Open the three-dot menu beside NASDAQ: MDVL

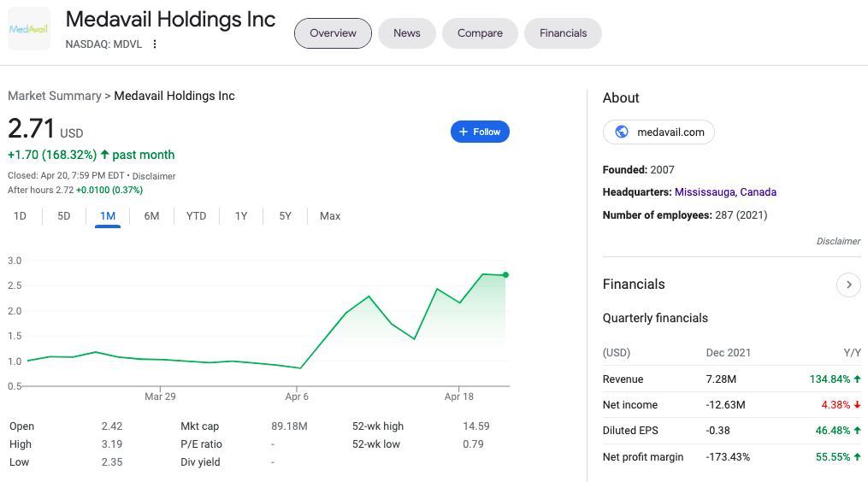(x=155, y=44)
